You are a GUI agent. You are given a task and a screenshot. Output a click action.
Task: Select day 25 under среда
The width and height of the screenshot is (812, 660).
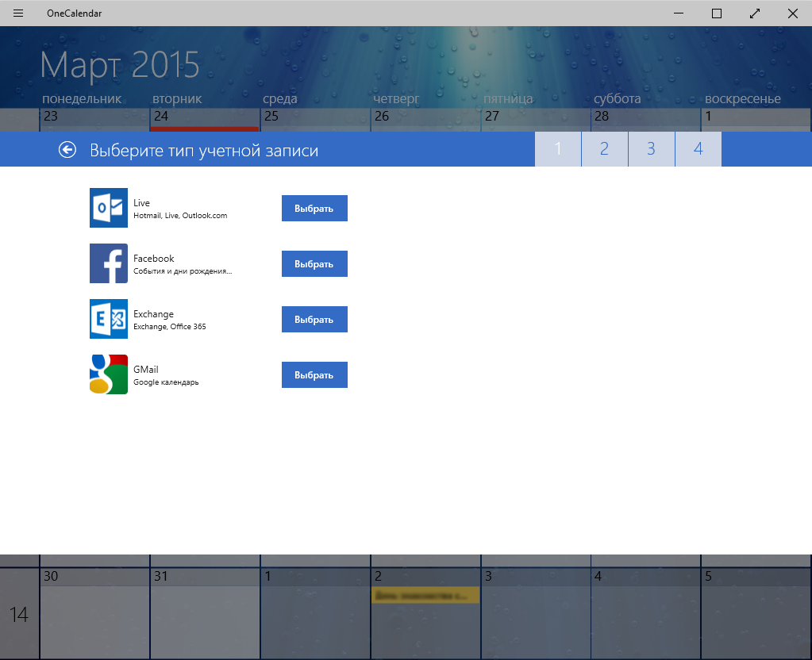315,120
